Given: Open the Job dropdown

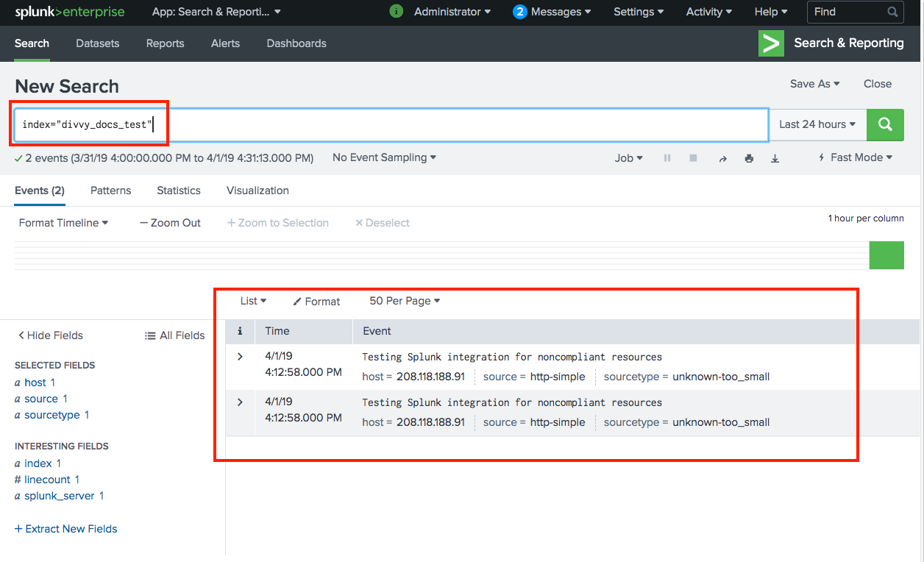Looking at the screenshot, I should (x=629, y=157).
